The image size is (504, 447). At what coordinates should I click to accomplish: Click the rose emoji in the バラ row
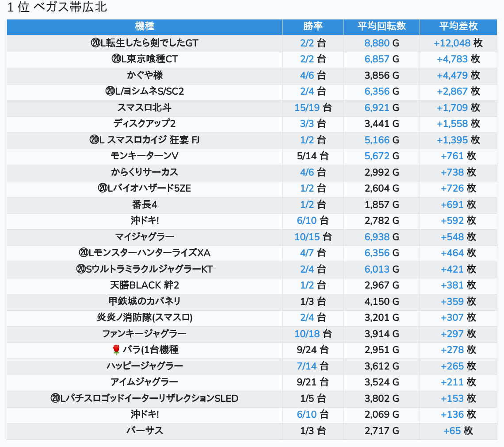tap(116, 350)
